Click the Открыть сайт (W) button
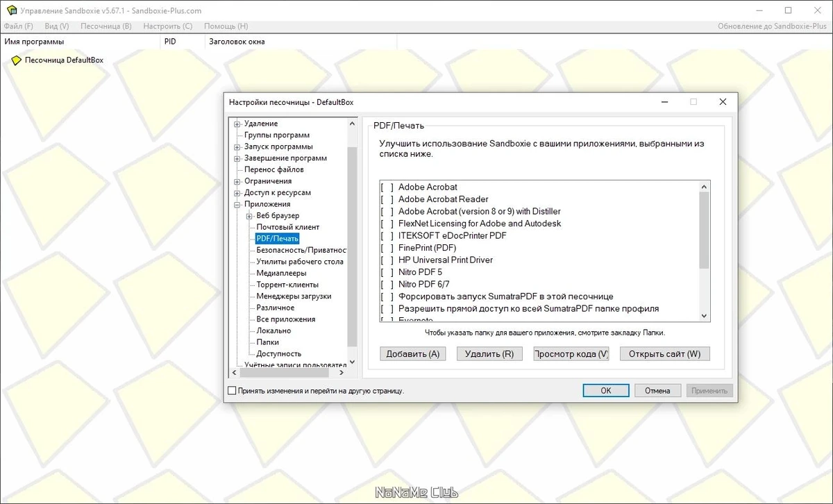 point(665,354)
